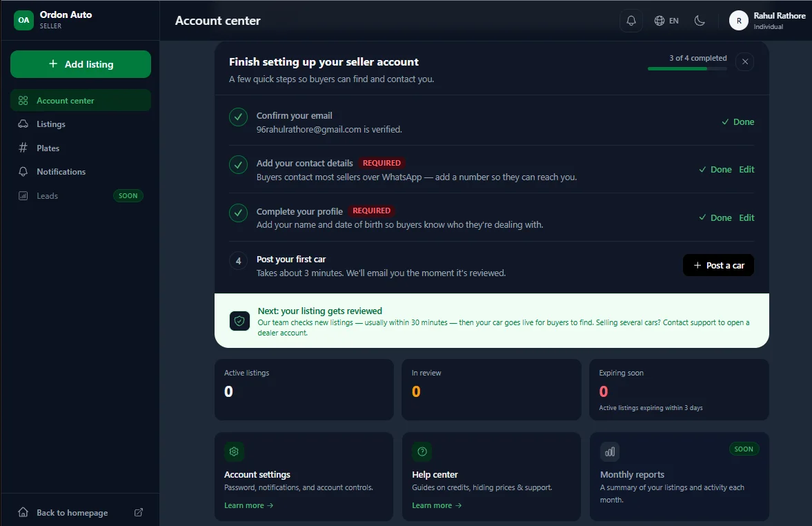Click REQUIRED tag on contact details

tap(382, 163)
